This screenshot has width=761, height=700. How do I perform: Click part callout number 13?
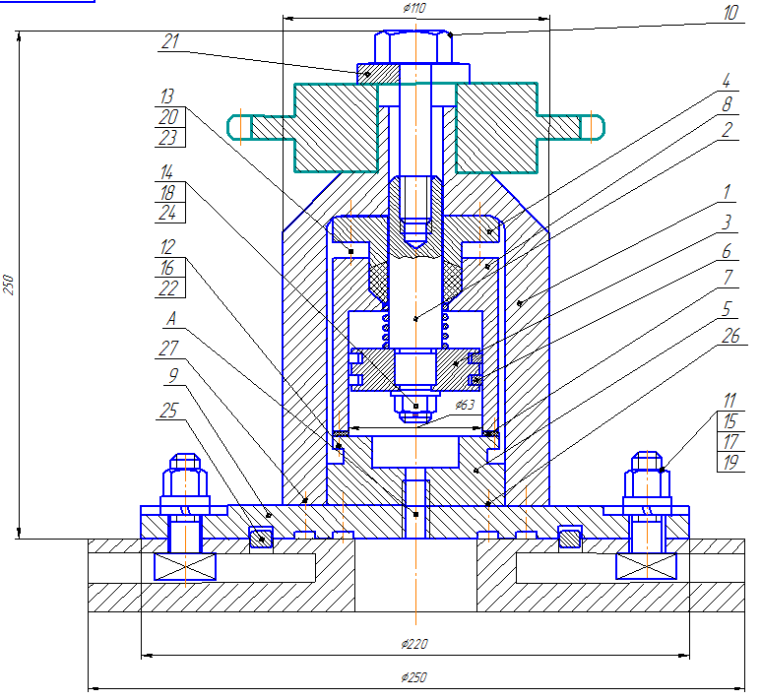pyautogui.click(x=167, y=96)
